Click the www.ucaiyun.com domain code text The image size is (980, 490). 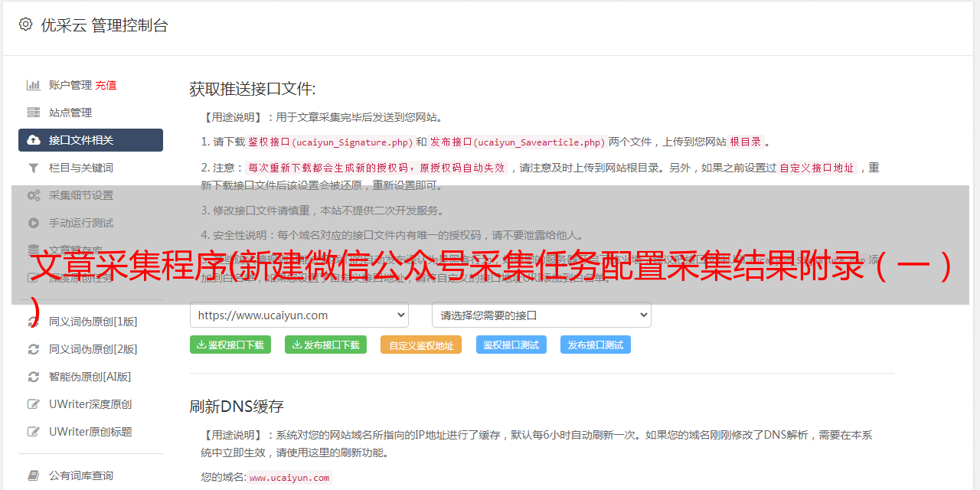(x=289, y=477)
